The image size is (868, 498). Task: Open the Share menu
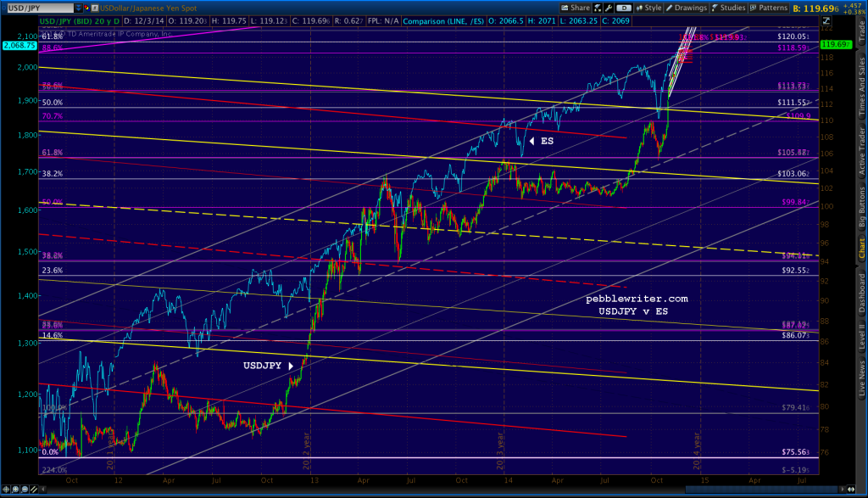click(x=576, y=8)
